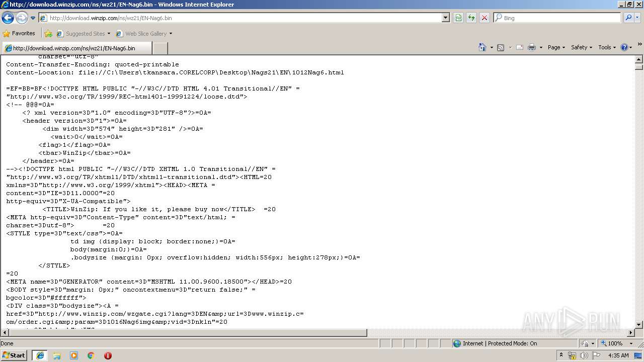Toggle Compatibility View broken-page icon
The height and width of the screenshot is (362, 644).
click(458, 18)
